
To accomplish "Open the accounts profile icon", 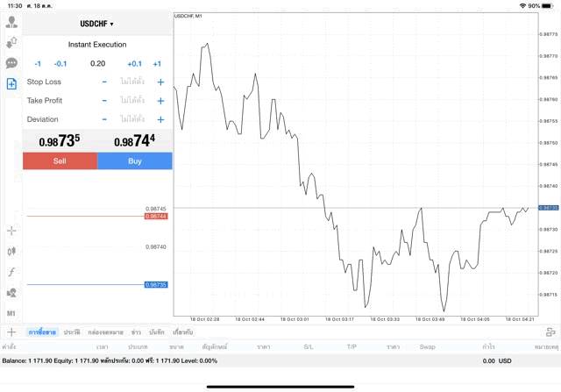I will click(x=11, y=23).
